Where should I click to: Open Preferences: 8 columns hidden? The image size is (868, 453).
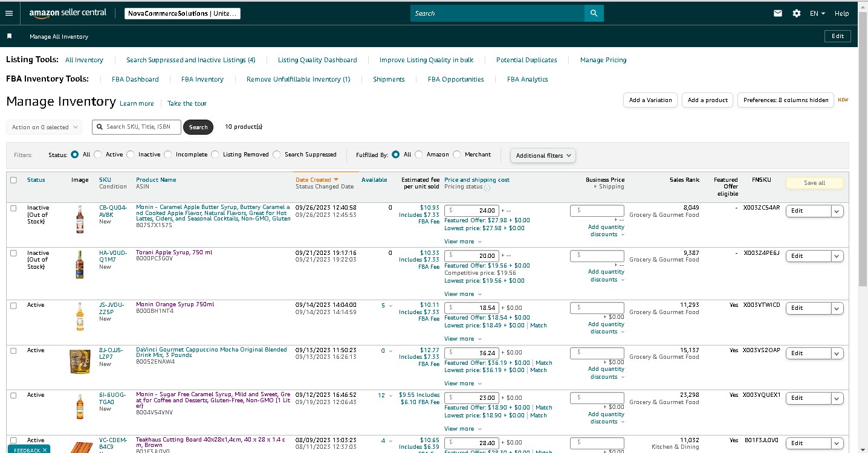(x=786, y=100)
